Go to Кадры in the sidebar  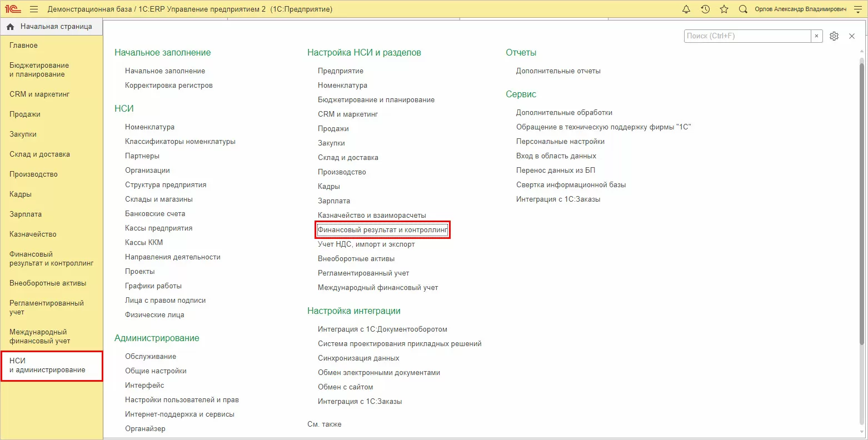coord(21,194)
